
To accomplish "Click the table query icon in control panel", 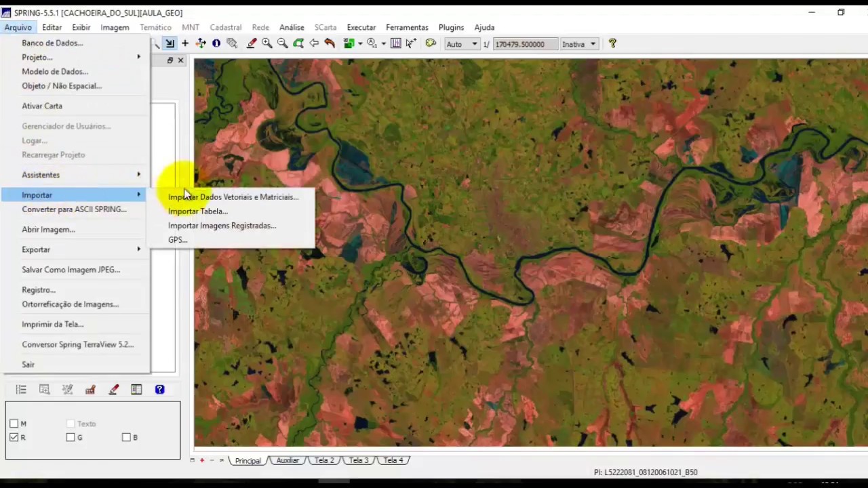I will (44, 390).
